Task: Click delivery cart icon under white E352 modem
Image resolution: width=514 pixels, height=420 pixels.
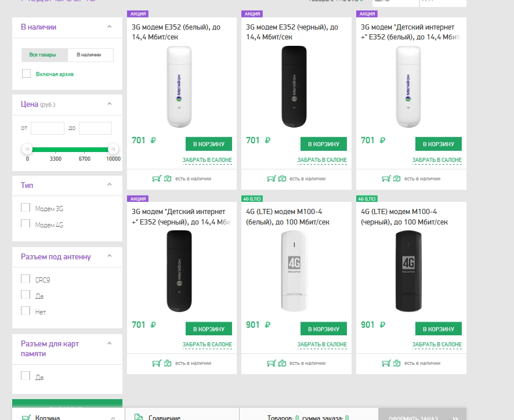Action: pos(155,179)
